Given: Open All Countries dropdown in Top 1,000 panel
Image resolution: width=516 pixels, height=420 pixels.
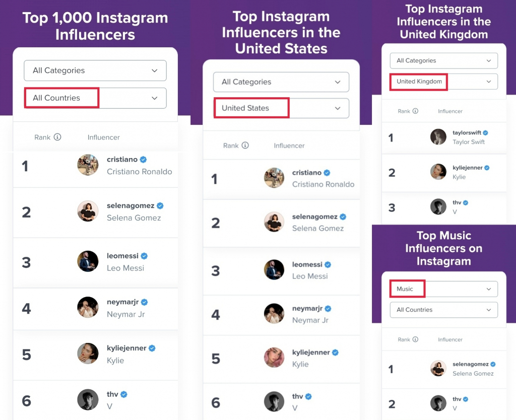Looking at the screenshot, I should pos(95,98).
